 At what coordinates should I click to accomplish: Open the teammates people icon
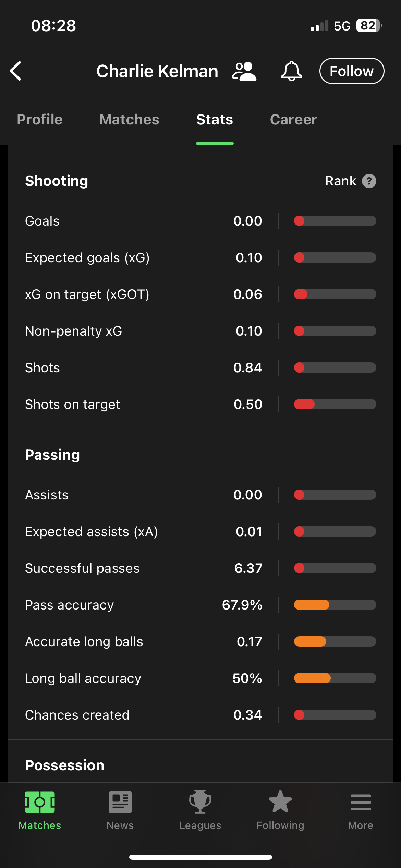pos(244,71)
